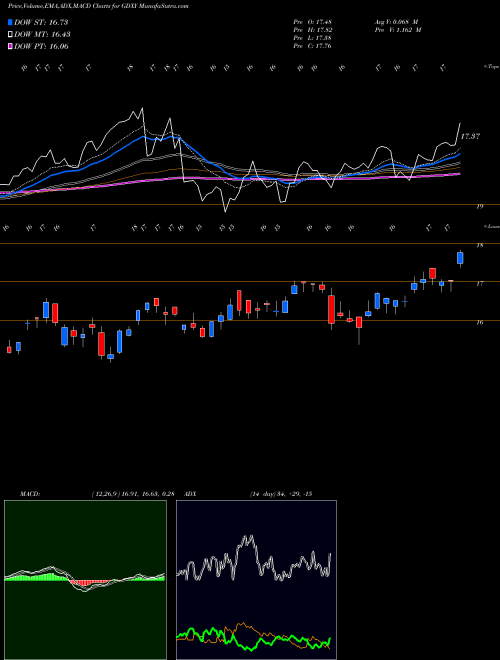The width and height of the screenshot is (500, 660).
Task: Click the 'Pre O: 17.48' value
Action: click(x=313, y=22)
